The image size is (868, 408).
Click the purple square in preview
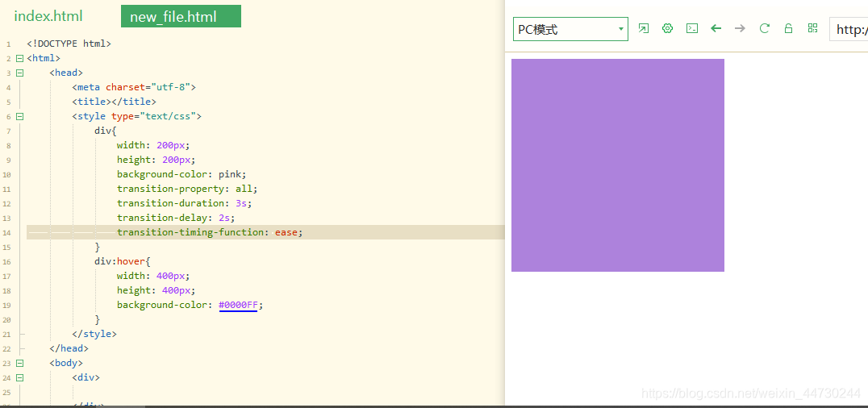[618, 165]
